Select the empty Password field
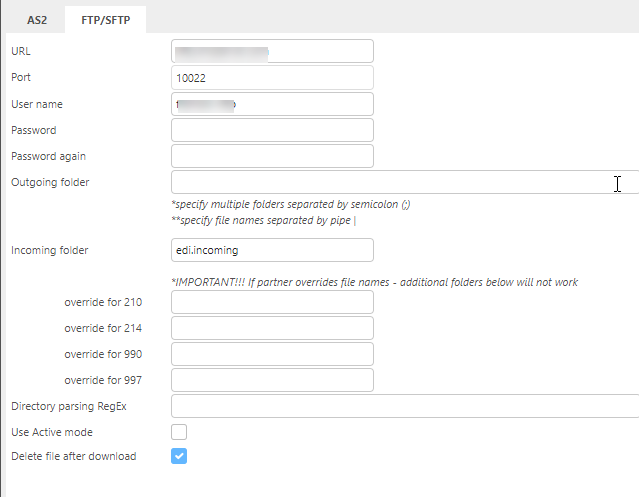639x497 pixels. point(272,130)
